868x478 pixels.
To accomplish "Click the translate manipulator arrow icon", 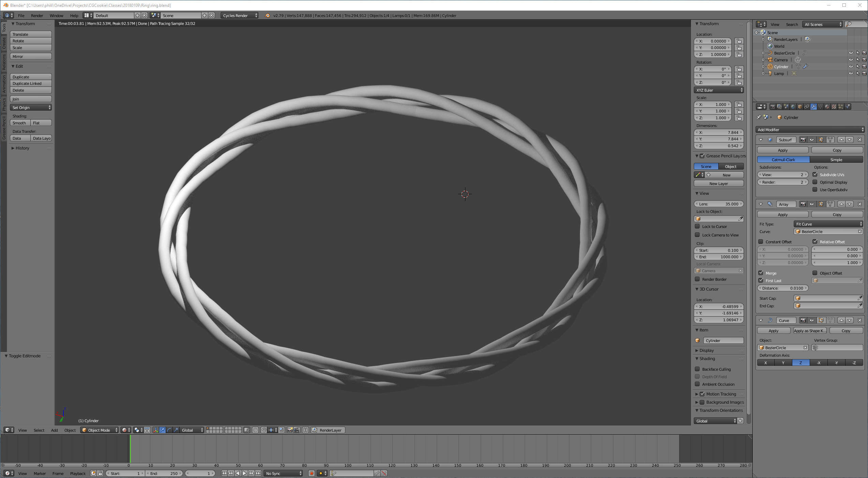I will coord(162,430).
